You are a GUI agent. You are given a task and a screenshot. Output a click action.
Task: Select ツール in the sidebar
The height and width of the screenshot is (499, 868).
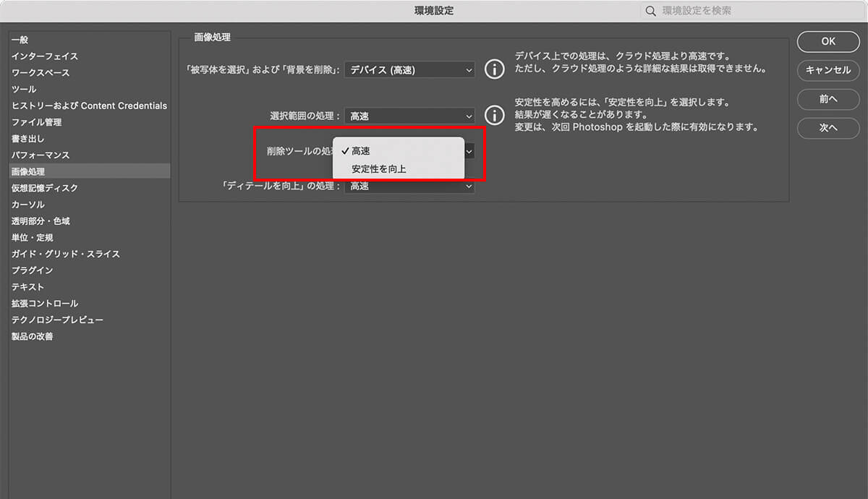[x=90, y=89]
